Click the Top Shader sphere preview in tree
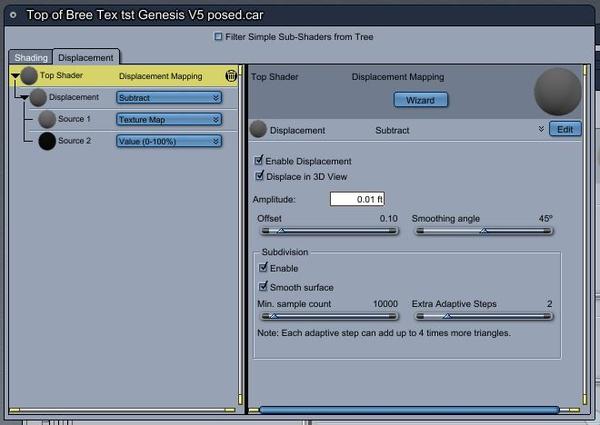 coord(29,75)
